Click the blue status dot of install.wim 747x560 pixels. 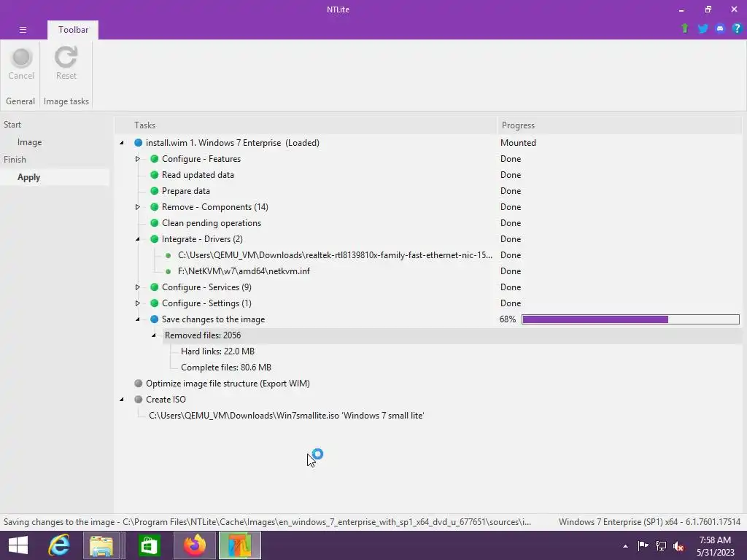coord(138,143)
